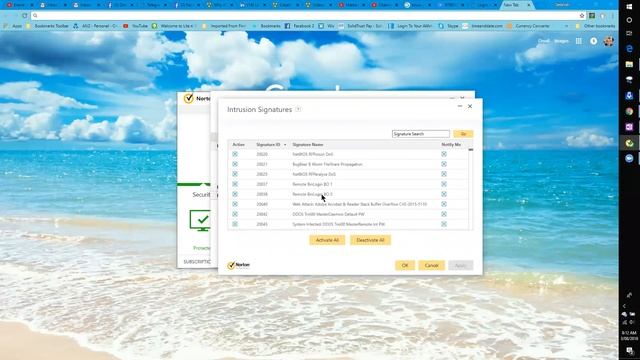Click the Activate All button
The image size is (640, 360).
(x=327, y=240)
